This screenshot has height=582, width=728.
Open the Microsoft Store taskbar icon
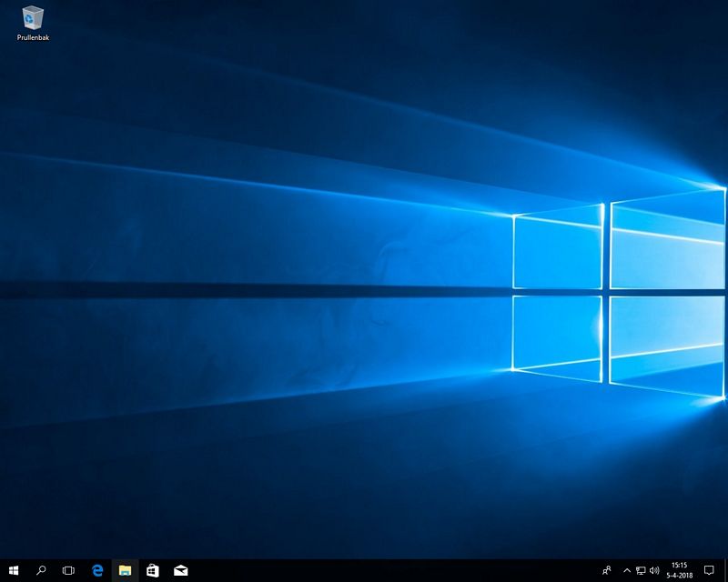(x=153, y=570)
